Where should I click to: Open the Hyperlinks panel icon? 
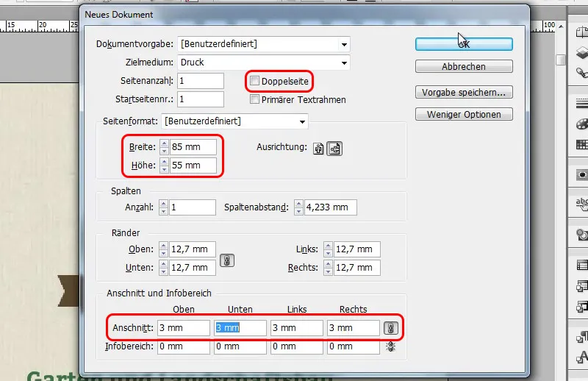coord(581,204)
